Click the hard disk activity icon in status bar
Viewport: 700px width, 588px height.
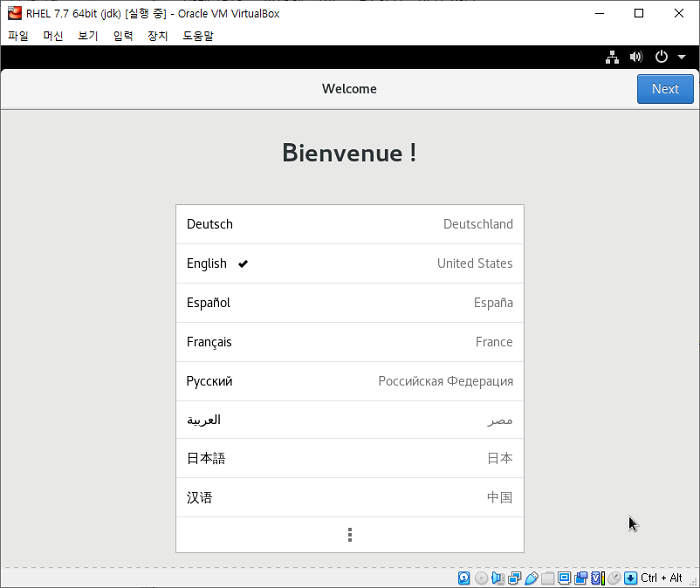pyautogui.click(x=464, y=578)
